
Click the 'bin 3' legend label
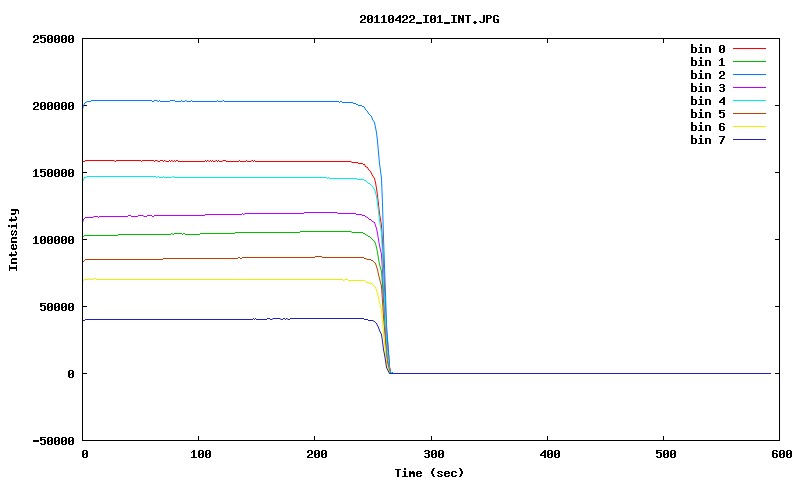pos(707,88)
